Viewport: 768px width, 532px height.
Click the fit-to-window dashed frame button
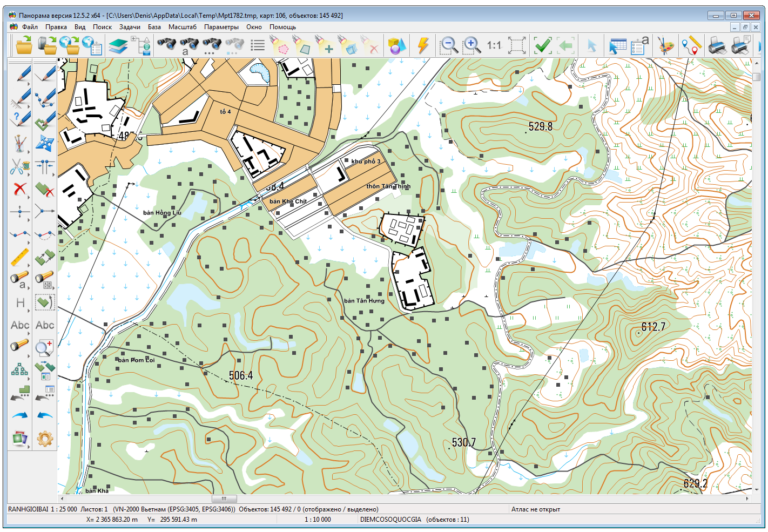[x=516, y=45]
